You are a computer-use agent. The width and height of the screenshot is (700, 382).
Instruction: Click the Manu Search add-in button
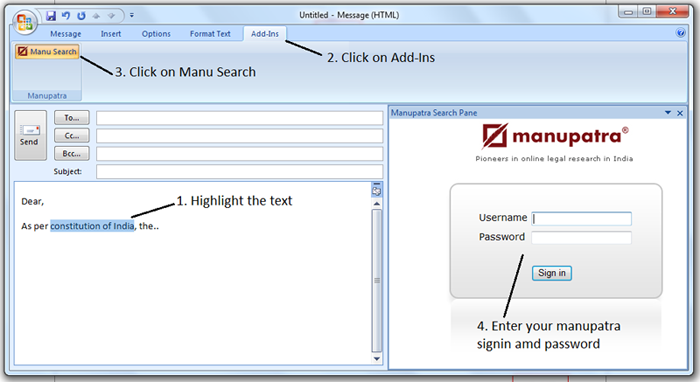click(x=47, y=51)
